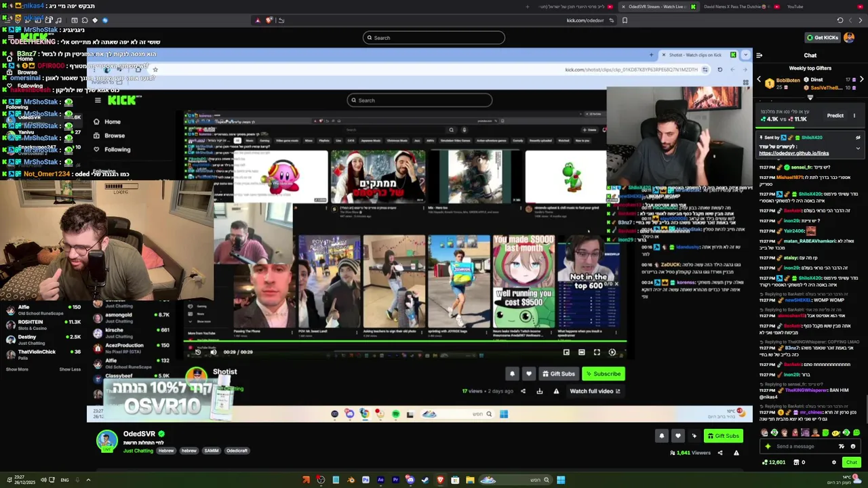Download the clip with the download icon
Viewport: 868px width, 488px height.
click(539, 391)
